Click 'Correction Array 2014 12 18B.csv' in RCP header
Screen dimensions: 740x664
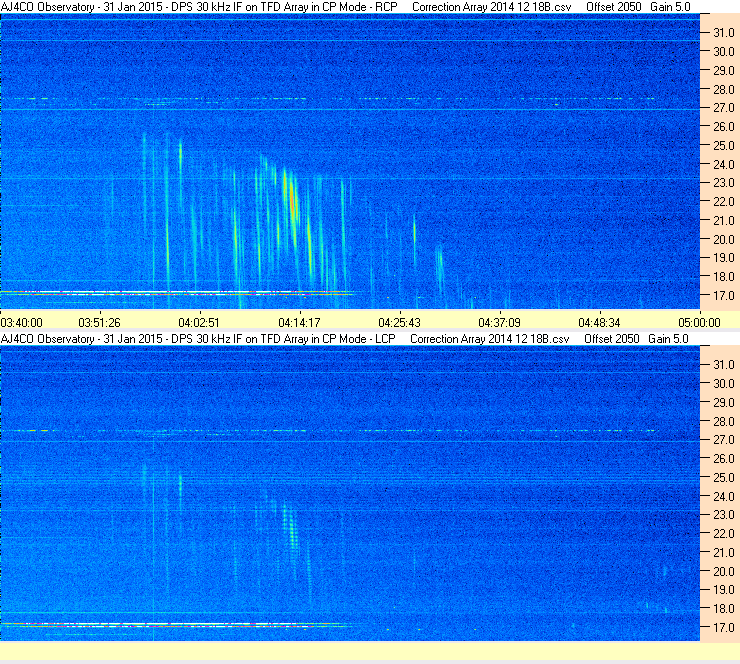491,7
